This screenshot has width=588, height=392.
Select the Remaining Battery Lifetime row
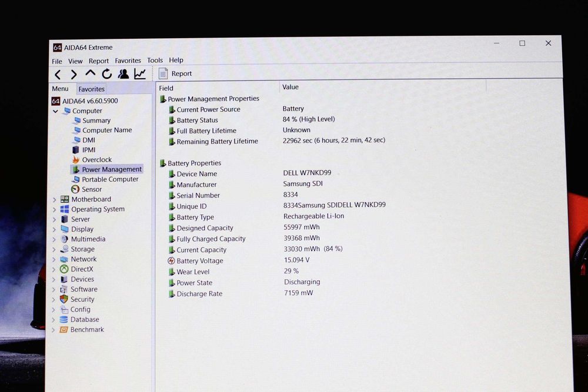point(278,141)
